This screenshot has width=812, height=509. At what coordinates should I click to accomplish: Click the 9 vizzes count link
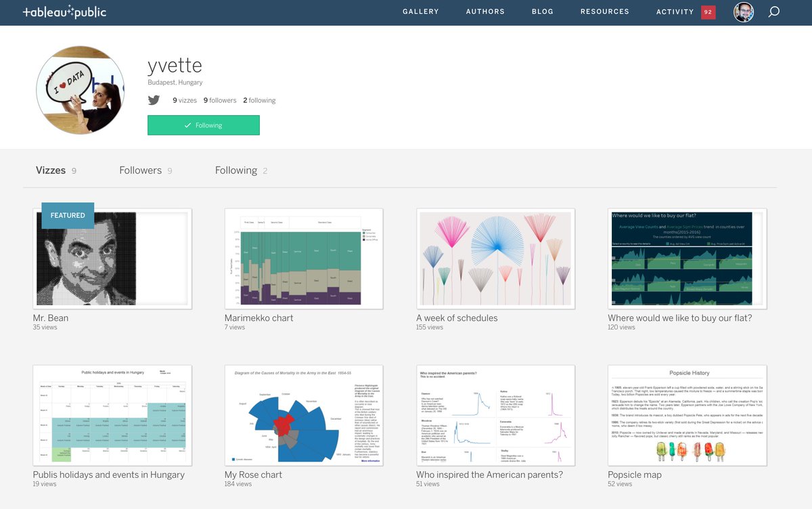pos(185,100)
